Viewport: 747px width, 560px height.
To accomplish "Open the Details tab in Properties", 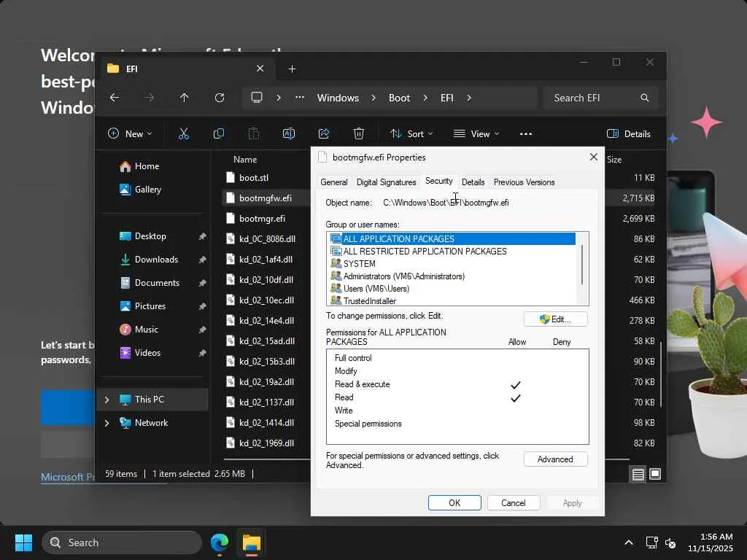I will [x=473, y=182].
